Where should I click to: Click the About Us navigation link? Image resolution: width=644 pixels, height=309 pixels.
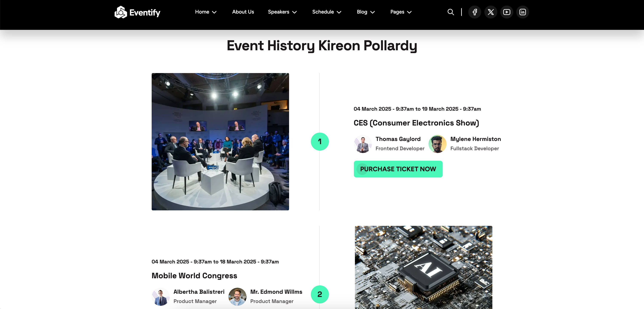click(243, 12)
